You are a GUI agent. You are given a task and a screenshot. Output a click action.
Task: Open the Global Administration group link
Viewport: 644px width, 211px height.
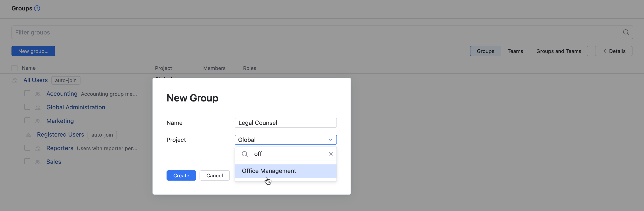click(76, 107)
